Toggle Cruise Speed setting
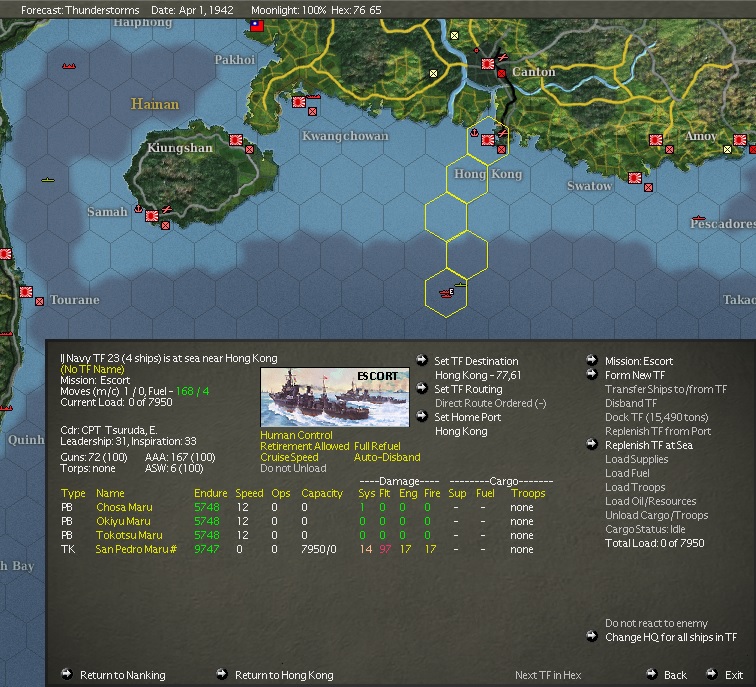The image size is (756, 687). coord(289,457)
